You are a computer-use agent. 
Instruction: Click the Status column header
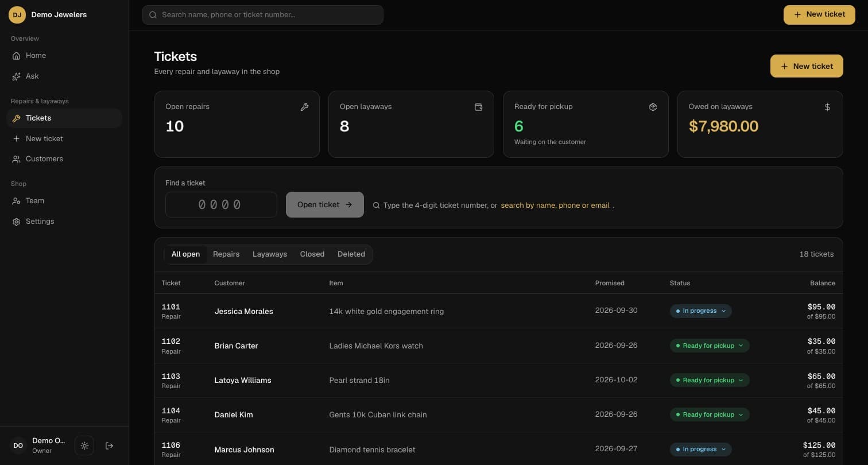(680, 283)
